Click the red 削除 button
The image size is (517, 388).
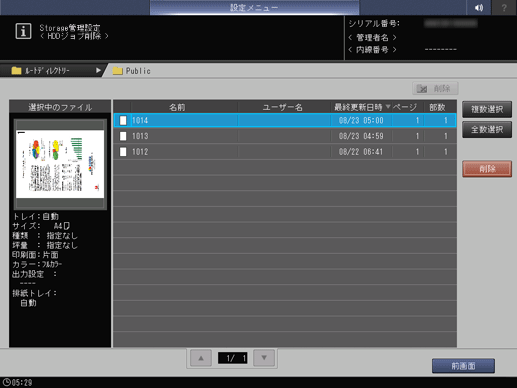[487, 169]
